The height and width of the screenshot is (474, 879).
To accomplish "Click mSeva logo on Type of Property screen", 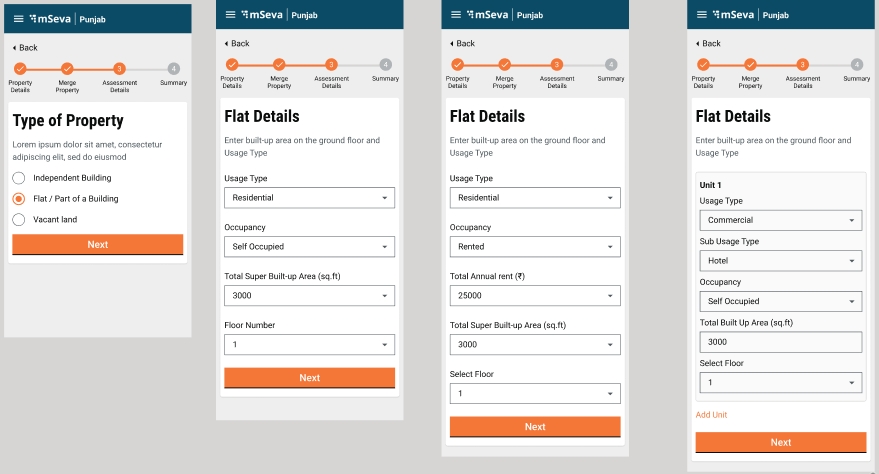I will (50, 19).
